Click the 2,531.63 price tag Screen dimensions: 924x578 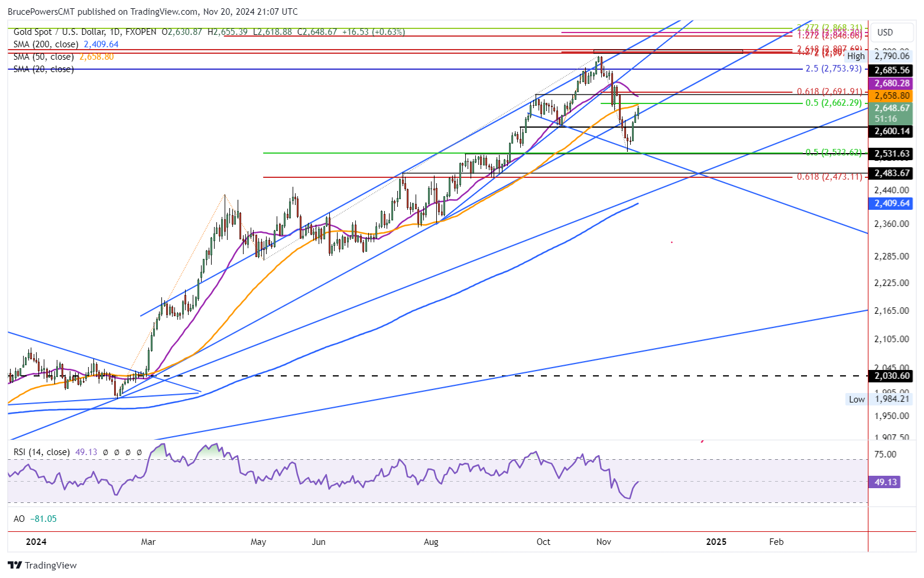click(891, 154)
